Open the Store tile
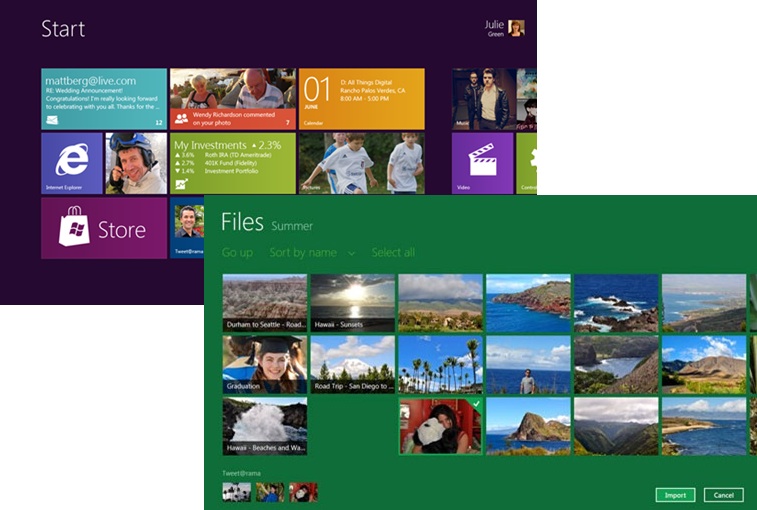Screen dimensions: 757x510 104,228
